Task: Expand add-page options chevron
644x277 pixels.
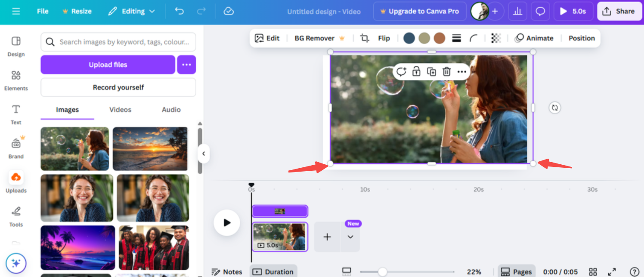Action: coord(350,237)
